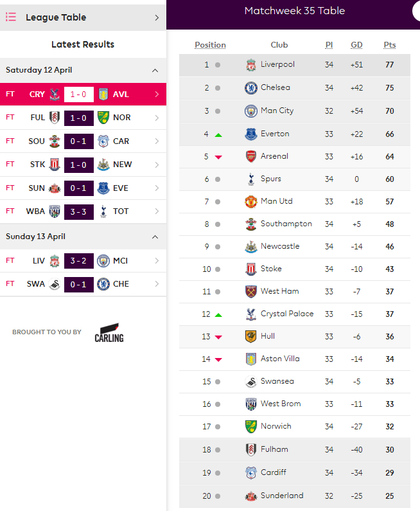Click the Everton crest beside position 4
The image size is (420, 511).
tap(250, 134)
